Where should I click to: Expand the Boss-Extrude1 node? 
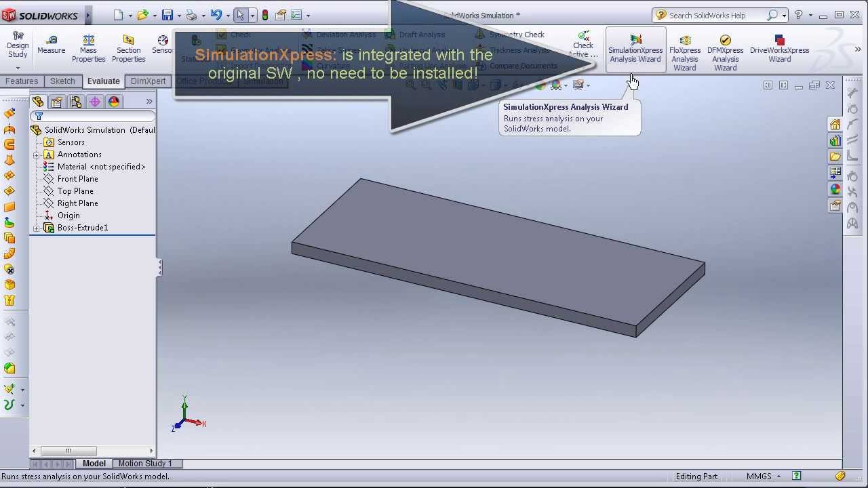pos(37,228)
